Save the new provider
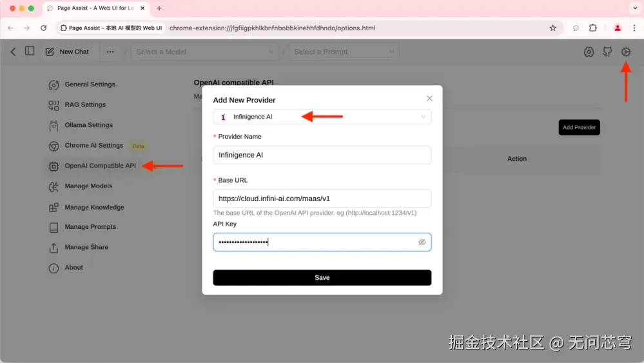This screenshot has width=644, height=363. pos(322,278)
